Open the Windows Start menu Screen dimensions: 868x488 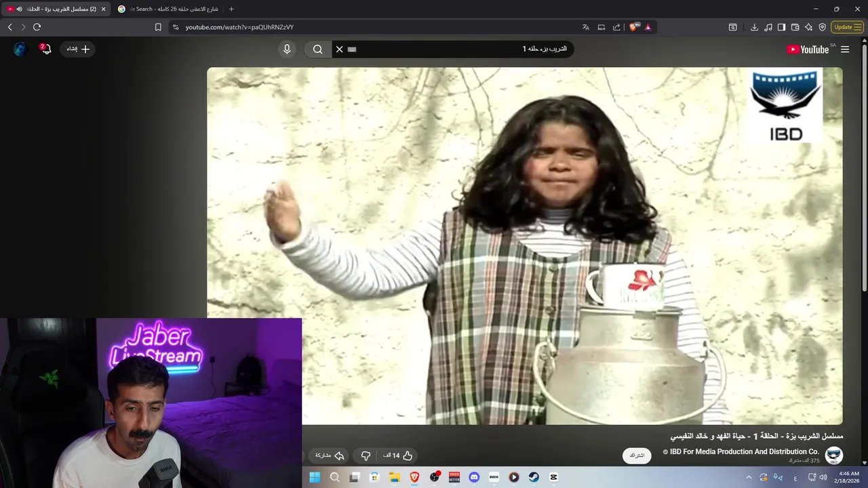tap(315, 477)
